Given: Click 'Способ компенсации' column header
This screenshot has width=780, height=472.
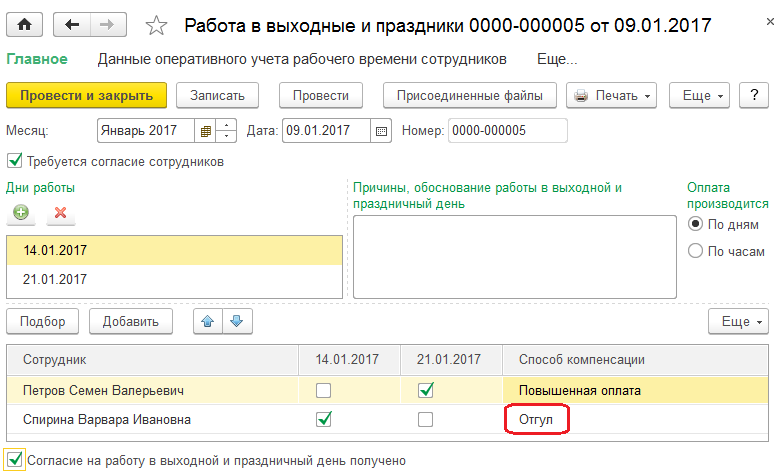Looking at the screenshot, I should click(x=635, y=360).
